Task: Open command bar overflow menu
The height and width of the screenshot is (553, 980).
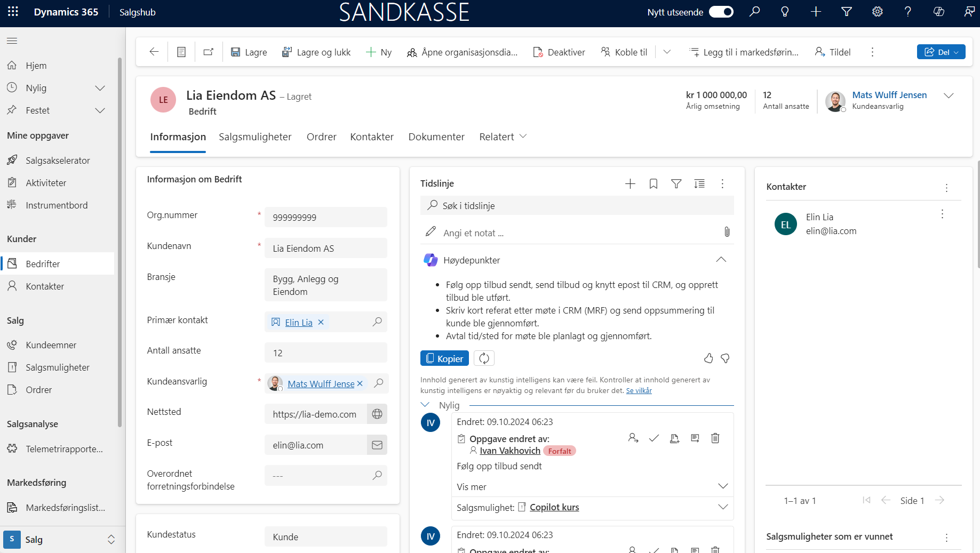Action: pos(873,52)
